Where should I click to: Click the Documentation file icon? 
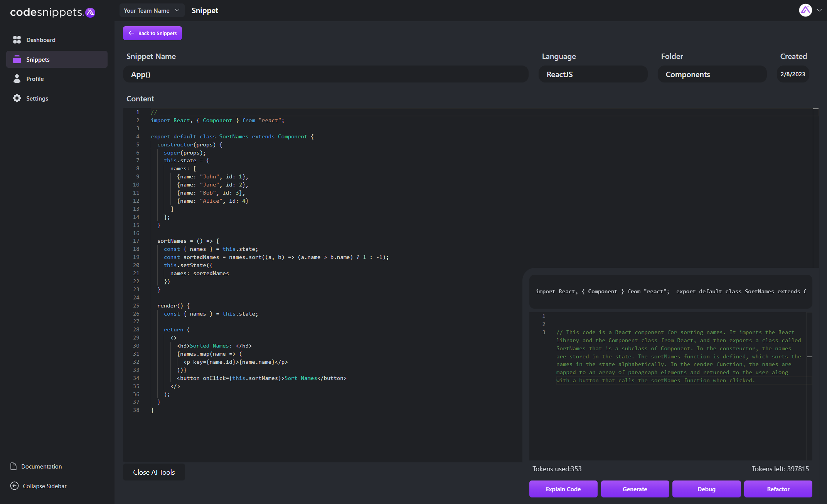[x=13, y=466]
